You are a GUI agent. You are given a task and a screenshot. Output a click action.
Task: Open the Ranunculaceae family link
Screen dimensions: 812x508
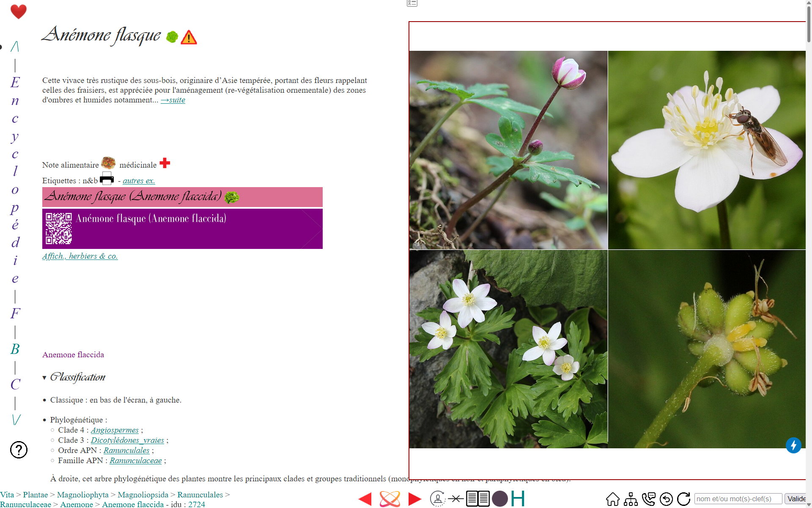pyautogui.click(x=136, y=461)
